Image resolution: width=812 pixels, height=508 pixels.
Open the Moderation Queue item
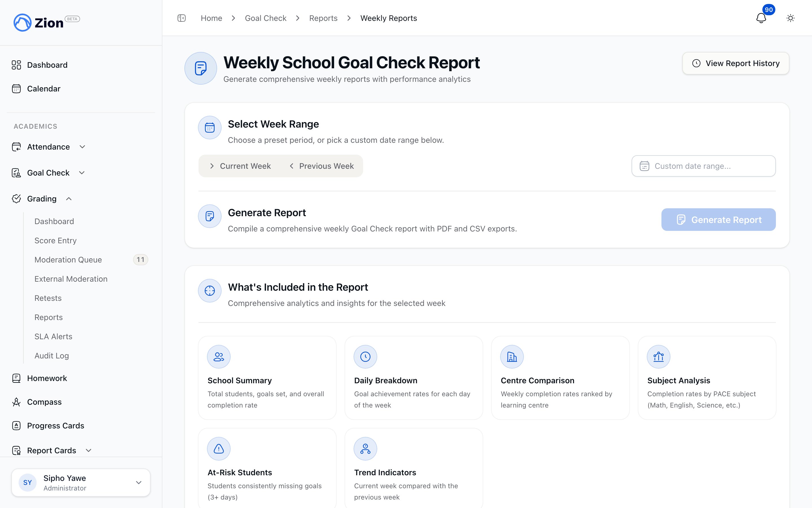click(68, 260)
